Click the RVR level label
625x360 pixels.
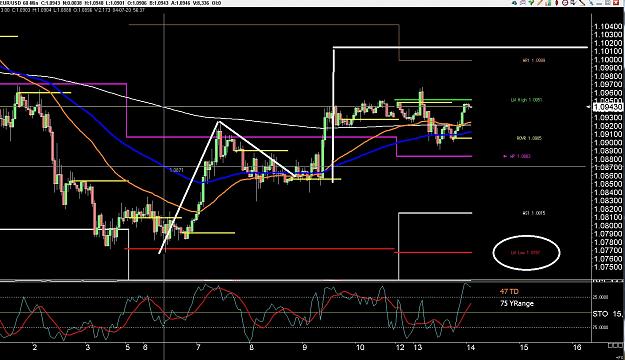(x=529, y=138)
